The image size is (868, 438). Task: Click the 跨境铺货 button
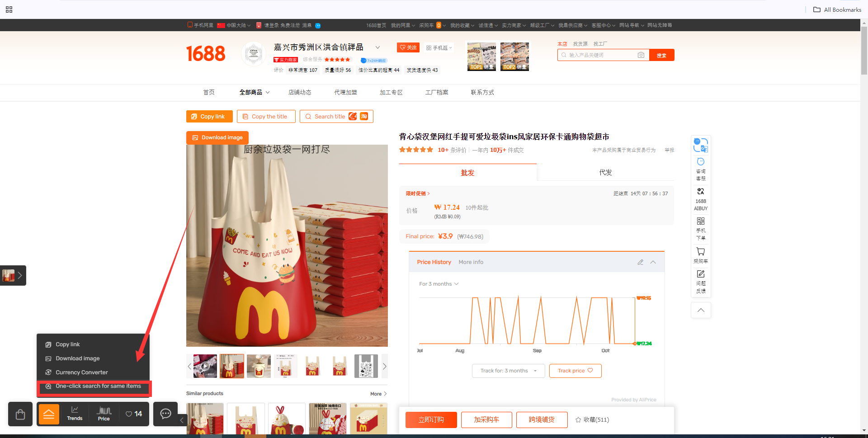542,420
